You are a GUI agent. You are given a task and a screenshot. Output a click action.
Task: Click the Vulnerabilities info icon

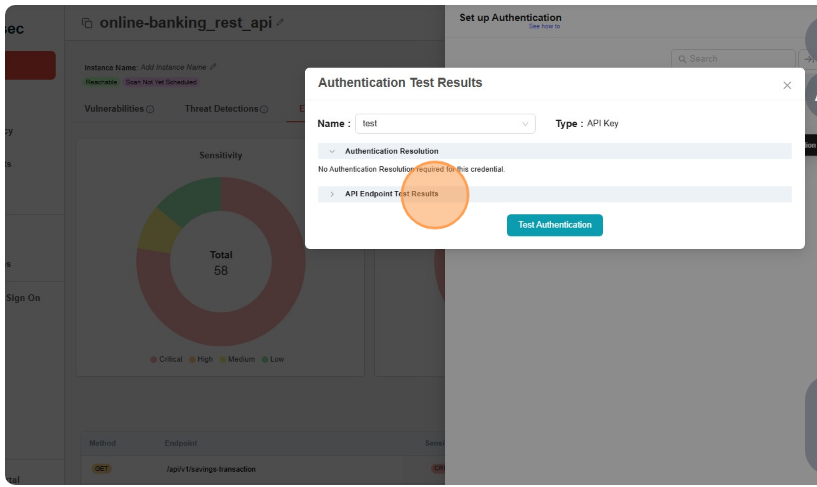point(150,109)
